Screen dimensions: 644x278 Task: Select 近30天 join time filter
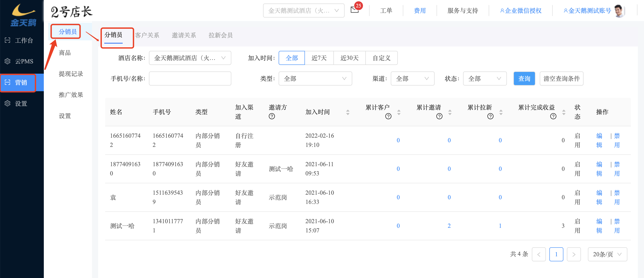350,58
